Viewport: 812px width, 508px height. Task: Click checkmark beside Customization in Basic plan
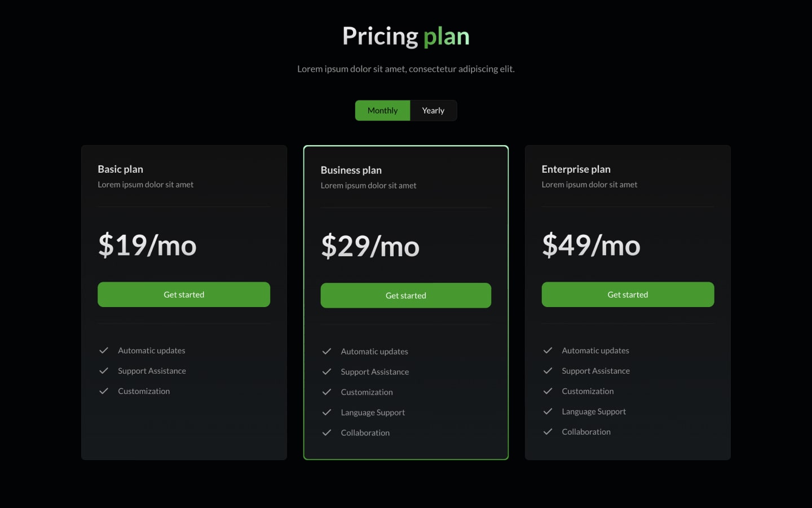point(104,391)
